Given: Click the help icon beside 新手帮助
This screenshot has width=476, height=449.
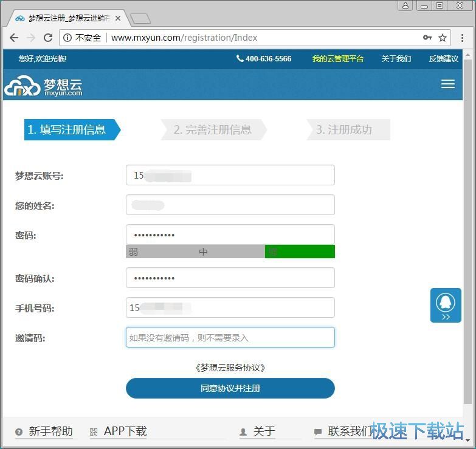Looking at the screenshot, I should 19,432.
